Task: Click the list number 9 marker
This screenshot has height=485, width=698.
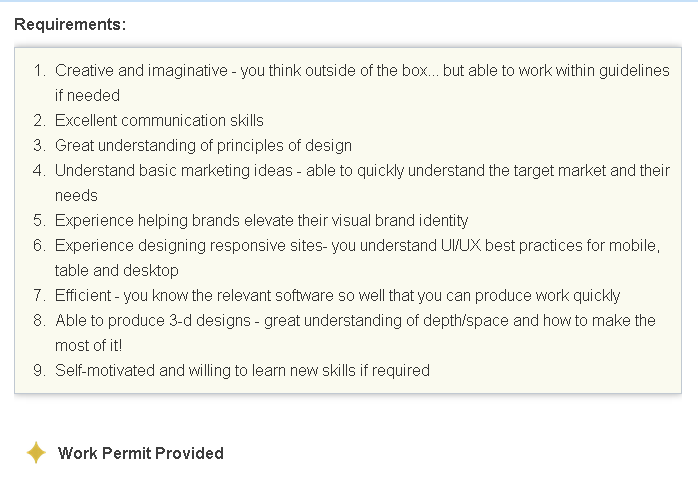Action: (x=39, y=370)
